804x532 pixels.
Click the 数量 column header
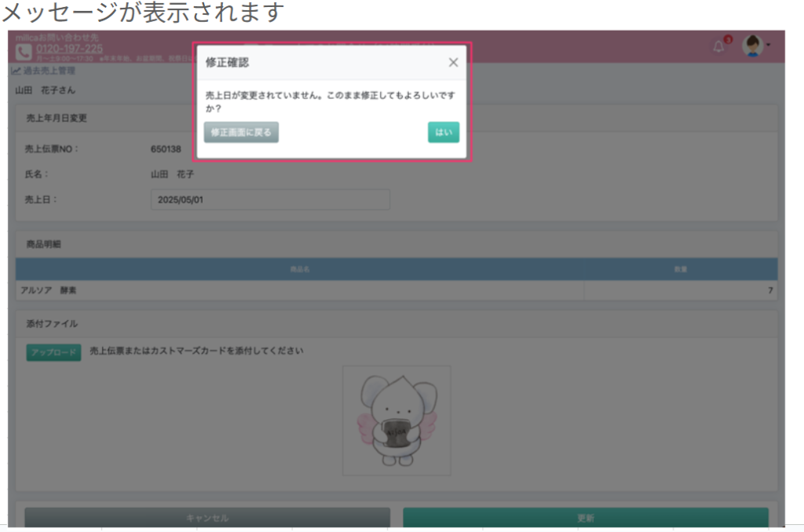click(x=680, y=269)
